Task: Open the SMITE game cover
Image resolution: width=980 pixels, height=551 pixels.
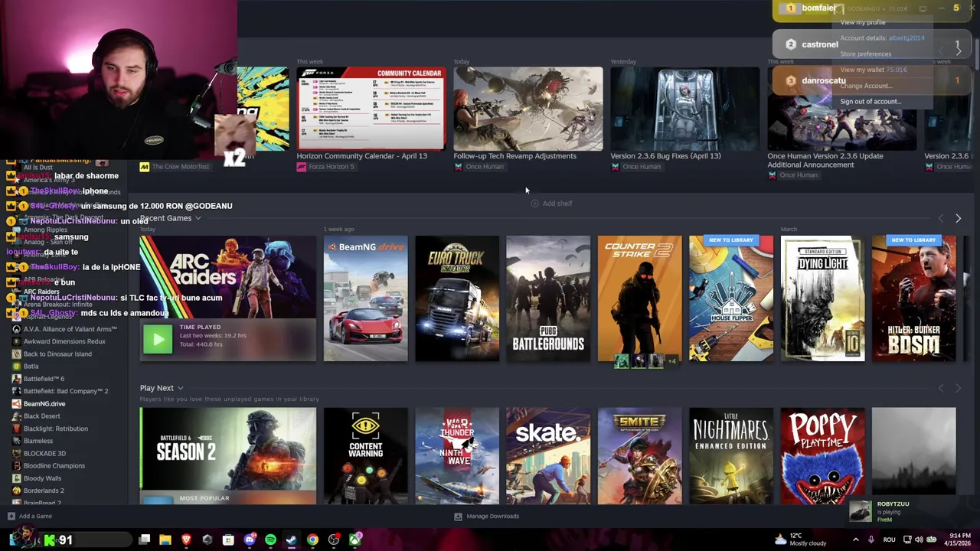Action: click(639, 456)
